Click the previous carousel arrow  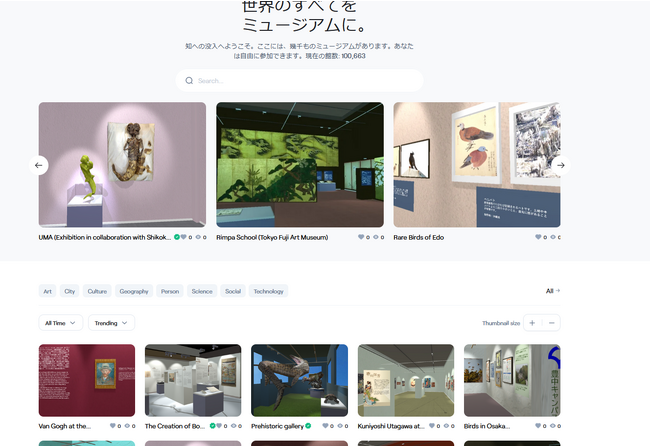(39, 165)
